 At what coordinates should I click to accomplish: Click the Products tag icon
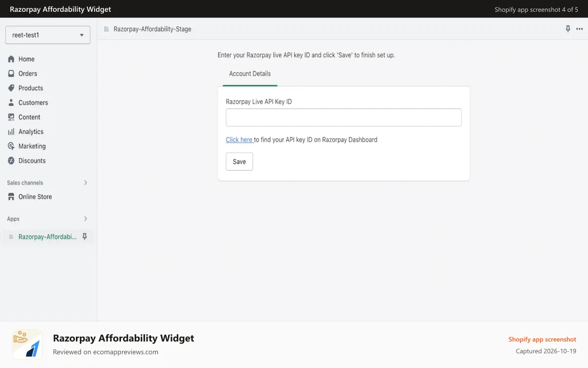point(11,88)
